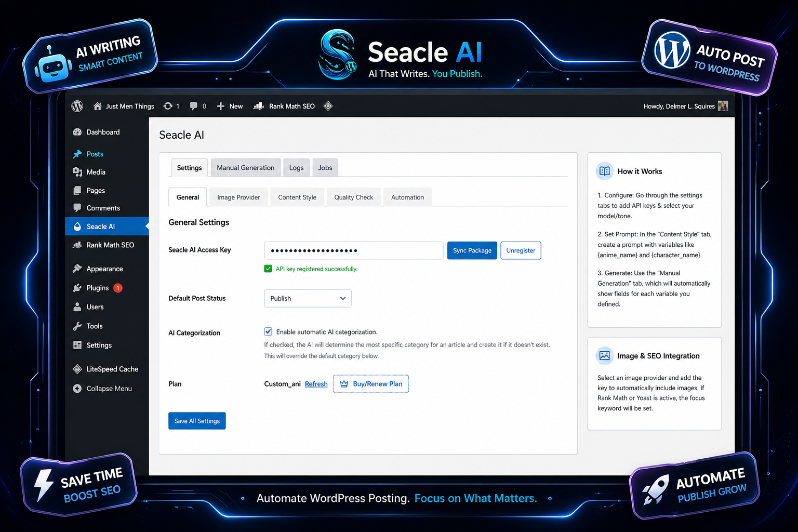Disable automatic AI categorization
Screen dimensions: 798x532
click(x=268, y=331)
